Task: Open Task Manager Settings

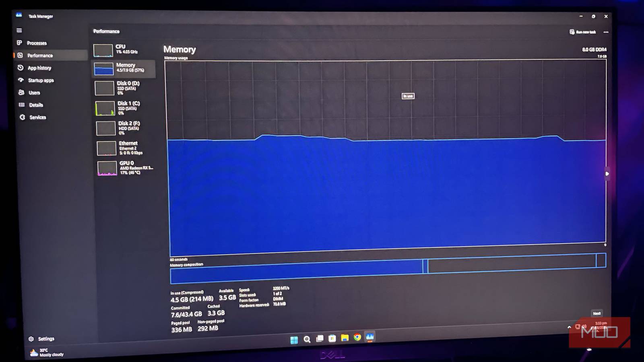Action: 41,339
